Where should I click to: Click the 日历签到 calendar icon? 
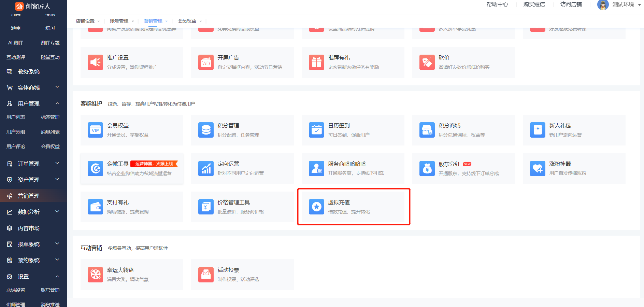[316, 130]
